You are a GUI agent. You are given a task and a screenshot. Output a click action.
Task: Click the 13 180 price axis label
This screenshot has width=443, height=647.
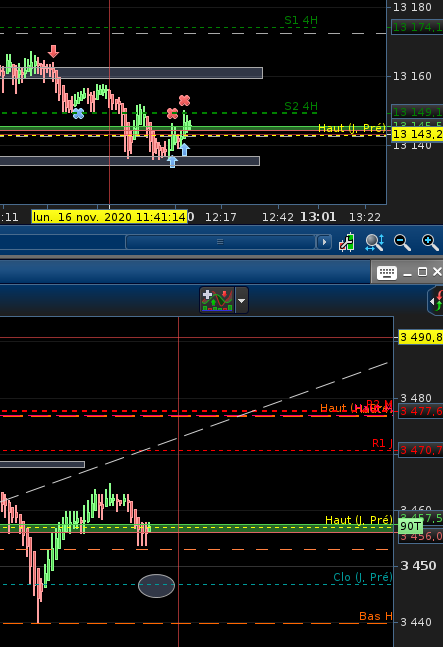pos(412,7)
